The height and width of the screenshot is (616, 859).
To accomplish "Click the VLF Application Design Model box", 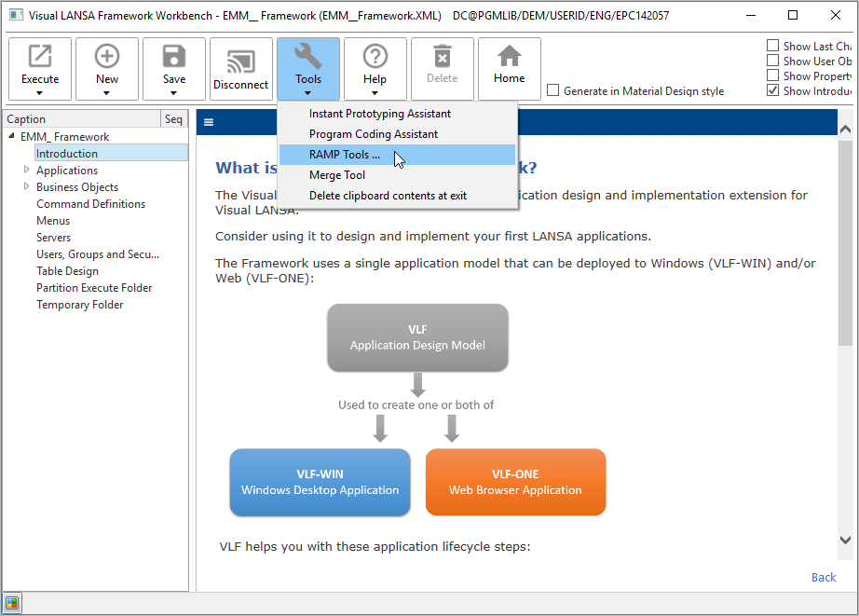I will click(x=417, y=337).
